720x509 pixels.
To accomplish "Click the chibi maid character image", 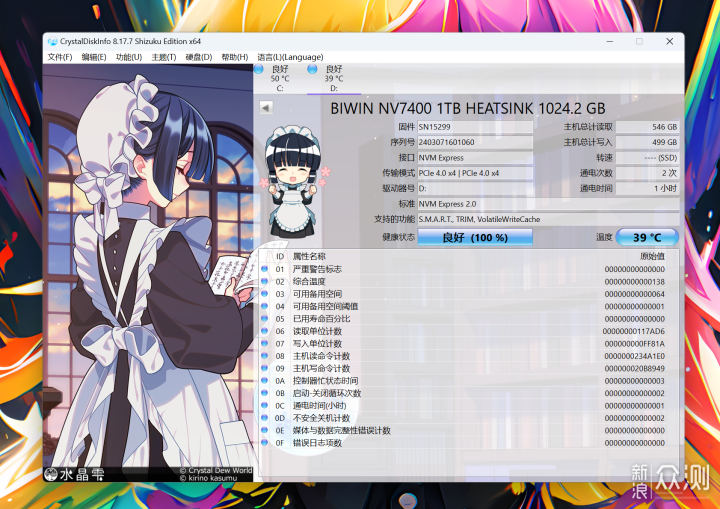I will [x=293, y=182].
